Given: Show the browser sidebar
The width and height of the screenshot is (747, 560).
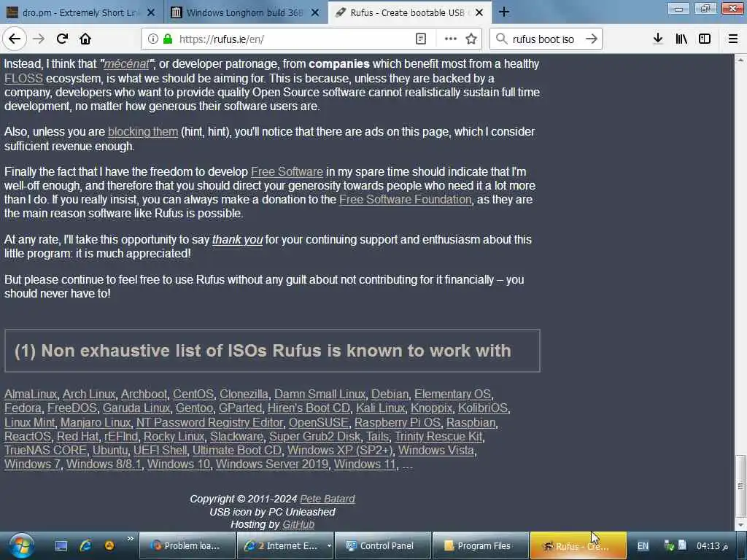Looking at the screenshot, I should coord(705,39).
